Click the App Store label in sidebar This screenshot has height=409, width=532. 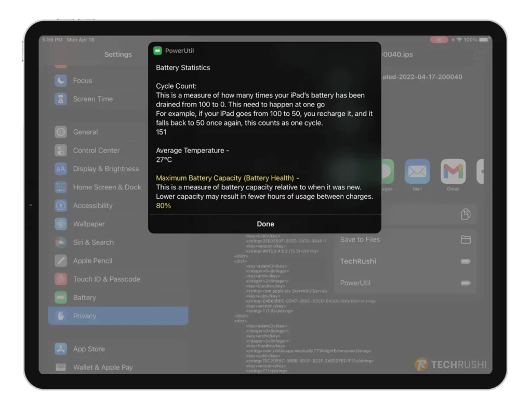click(89, 349)
